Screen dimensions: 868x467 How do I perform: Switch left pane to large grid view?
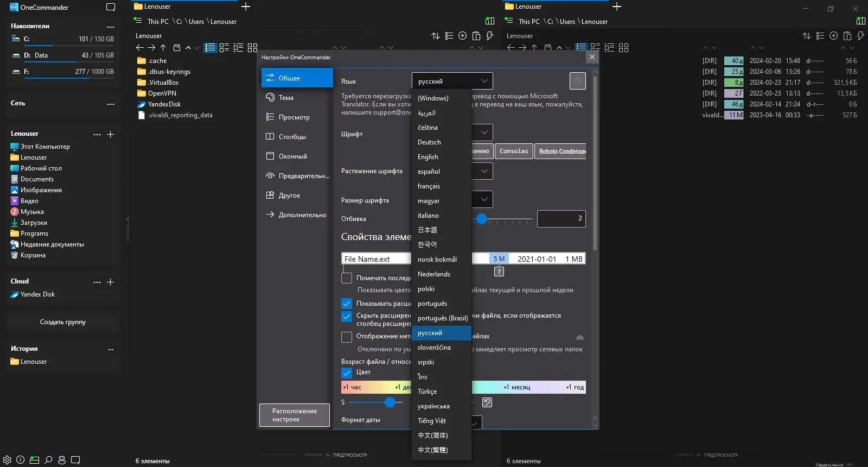(252, 48)
